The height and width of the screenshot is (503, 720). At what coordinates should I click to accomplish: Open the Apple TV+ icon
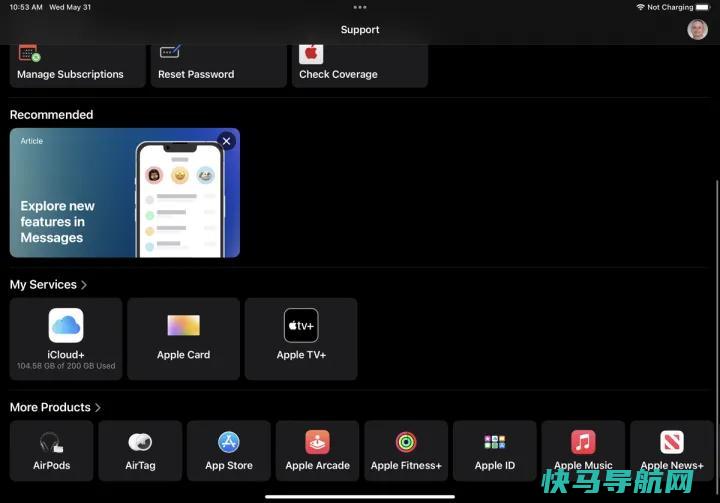[301, 325]
